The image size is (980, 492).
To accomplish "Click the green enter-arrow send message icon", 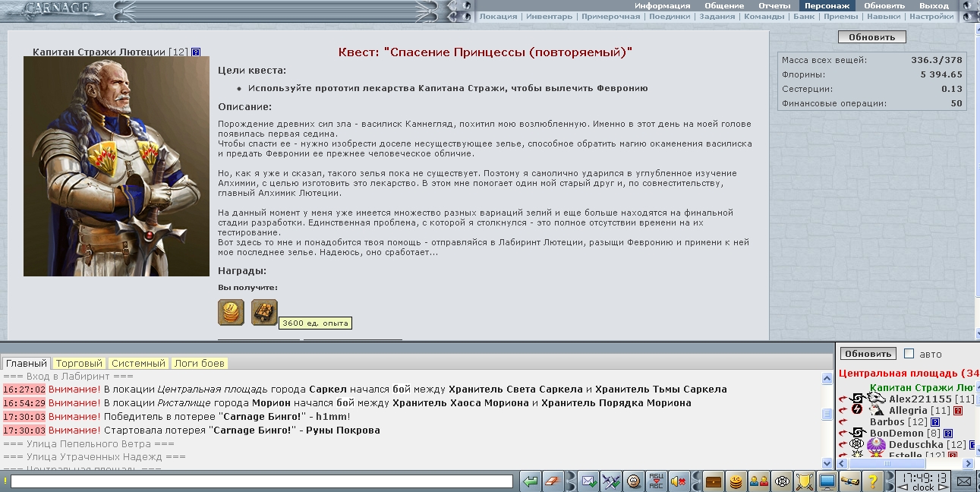I will pyautogui.click(x=531, y=481).
